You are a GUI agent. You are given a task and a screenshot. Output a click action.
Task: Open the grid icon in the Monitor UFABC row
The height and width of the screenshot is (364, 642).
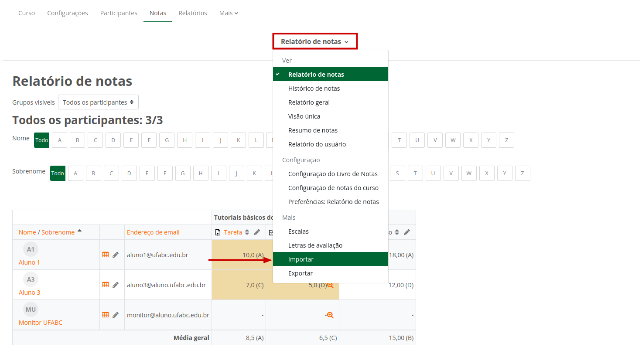coord(106,315)
